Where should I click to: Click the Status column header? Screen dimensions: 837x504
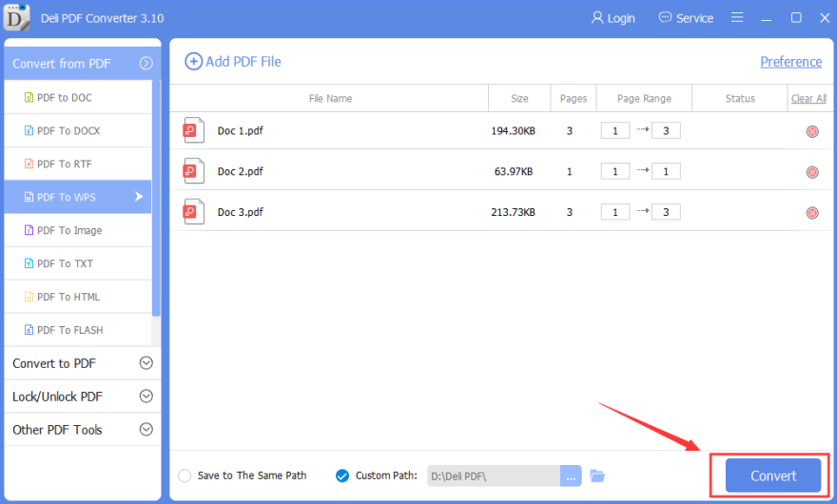(740, 98)
